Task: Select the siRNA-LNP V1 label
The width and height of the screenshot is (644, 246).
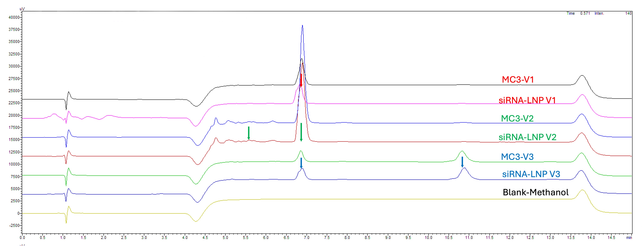Action: [x=527, y=100]
